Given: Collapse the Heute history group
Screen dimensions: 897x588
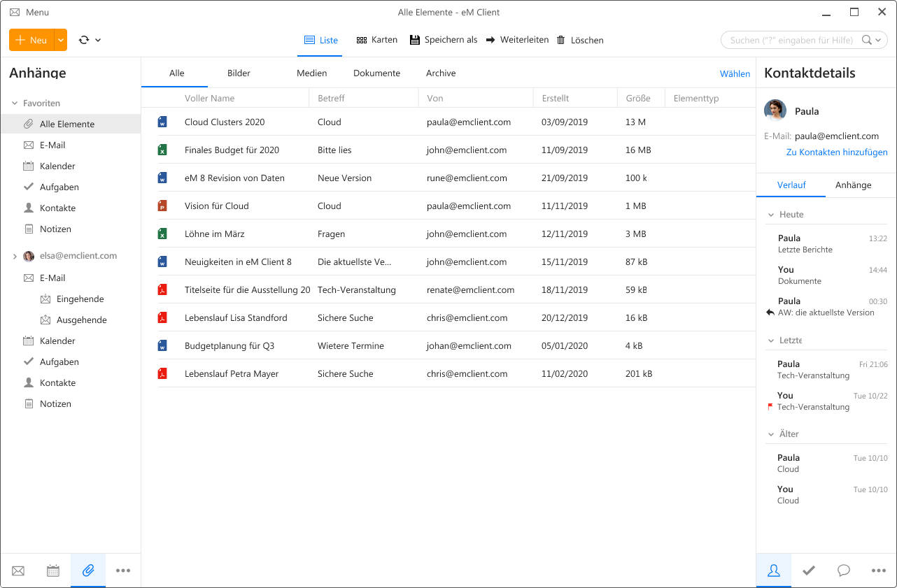Looking at the screenshot, I should click(771, 215).
